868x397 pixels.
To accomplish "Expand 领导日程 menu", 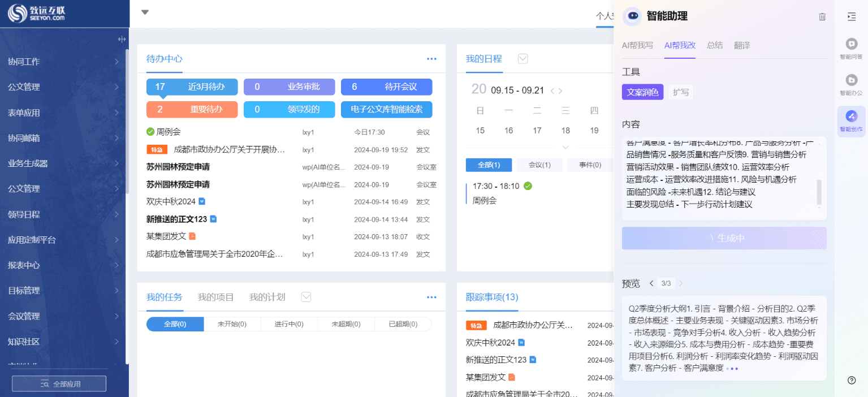I will click(x=64, y=214).
